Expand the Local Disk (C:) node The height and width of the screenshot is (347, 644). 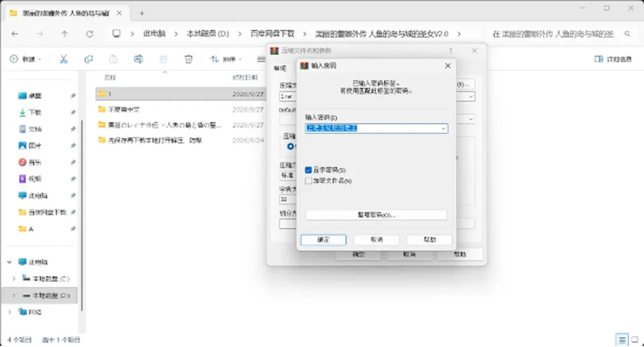pyautogui.click(x=14, y=279)
